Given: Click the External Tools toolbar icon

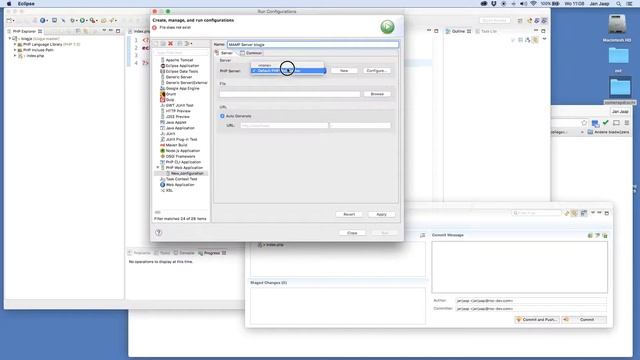Looking at the screenshot, I should pyautogui.click(x=93, y=20).
